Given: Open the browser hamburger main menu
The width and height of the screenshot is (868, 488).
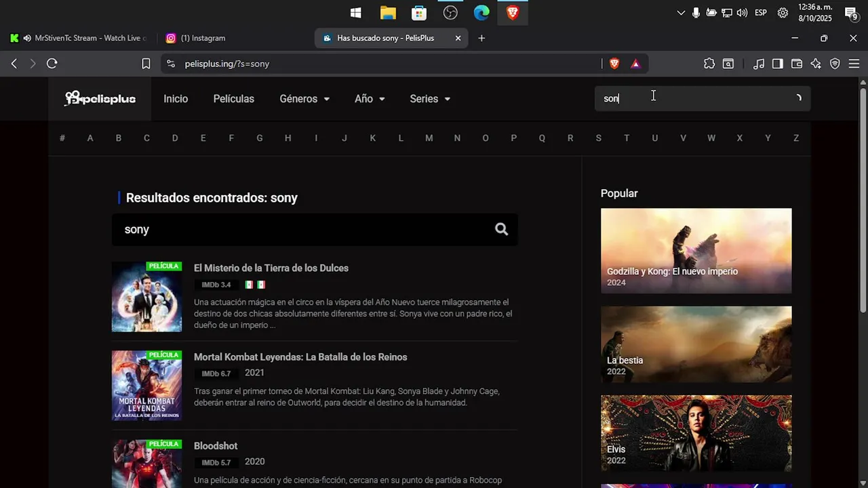Looking at the screenshot, I should pyautogui.click(x=854, y=64).
